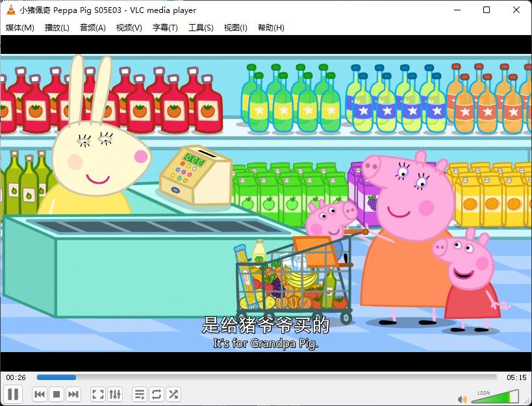Viewport: 532px width, 406px height.
Task: Stop the video playback
Action: coord(57,394)
